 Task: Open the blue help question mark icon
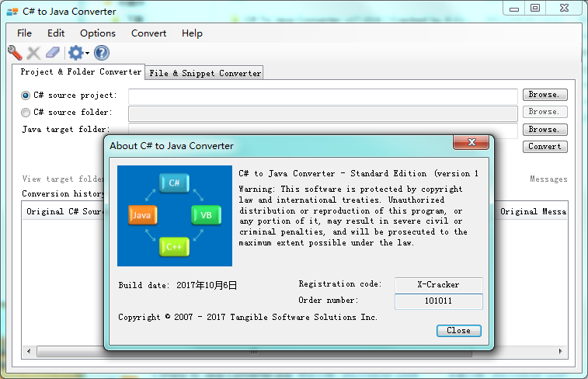(x=102, y=53)
